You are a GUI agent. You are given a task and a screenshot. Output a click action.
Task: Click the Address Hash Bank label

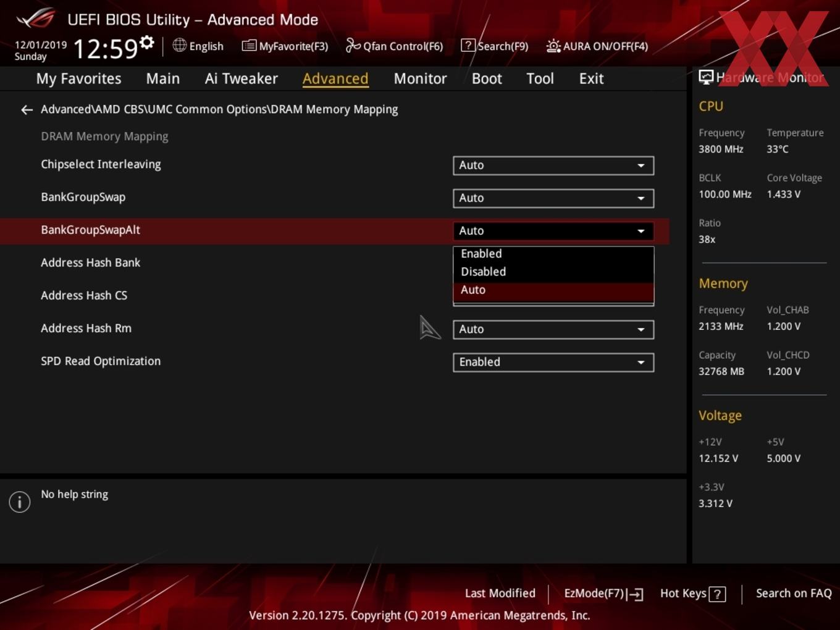[91, 262]
